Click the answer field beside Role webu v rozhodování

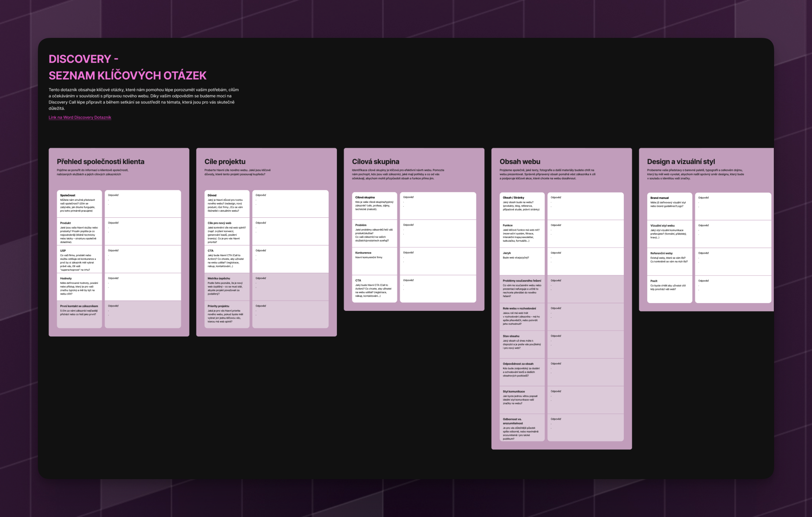(585, 317)
